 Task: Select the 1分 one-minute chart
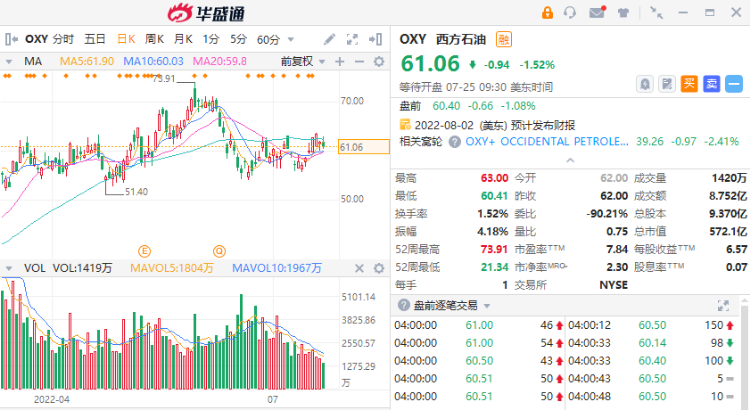click(210, 39)
